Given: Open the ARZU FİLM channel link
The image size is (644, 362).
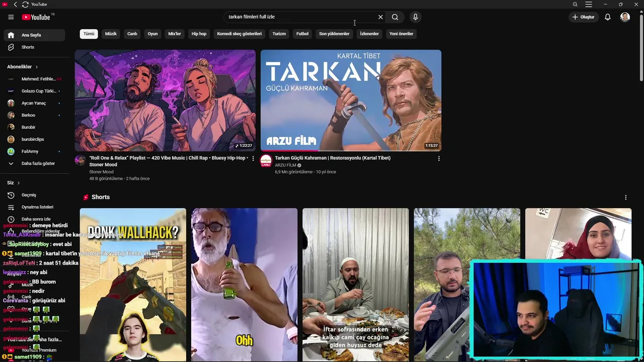Looking at the screenshot, I should click(x=285, y=165).
